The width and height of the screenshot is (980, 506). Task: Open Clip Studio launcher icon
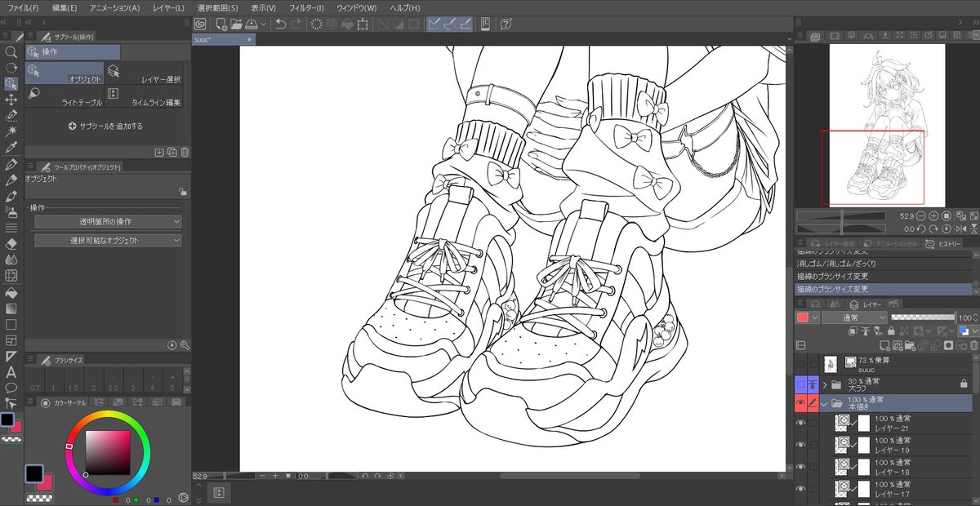[x=200, y=24]
